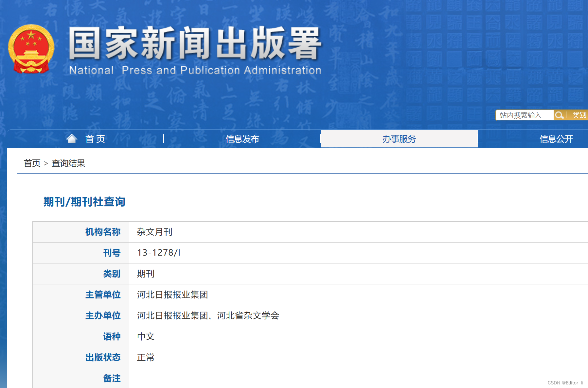588x388 pixels.
Task: Select the value 期刊 in table
Action: click(x=146, y=274)
